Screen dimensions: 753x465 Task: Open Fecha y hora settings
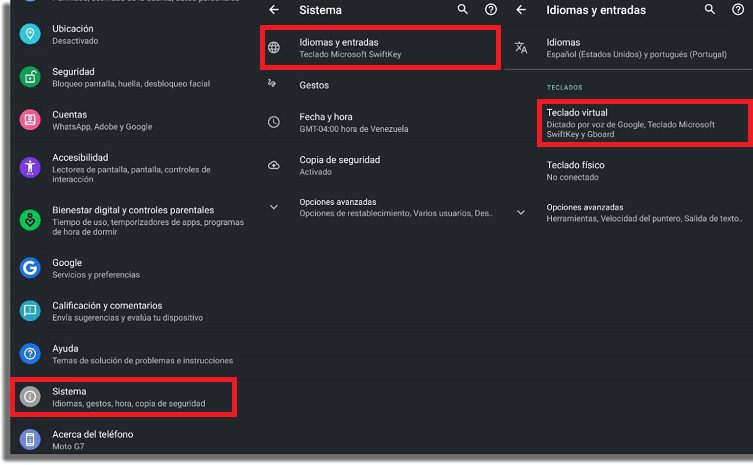click(x=380, y=122)
